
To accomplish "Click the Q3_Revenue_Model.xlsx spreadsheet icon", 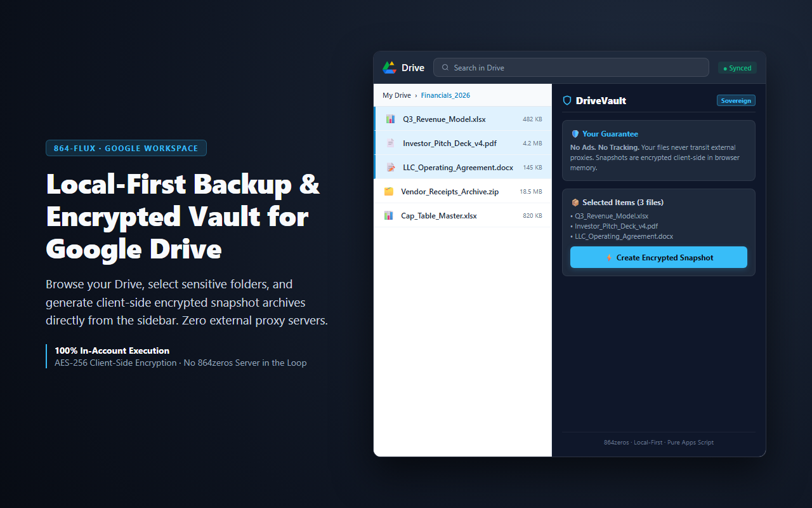I will 390,119.
